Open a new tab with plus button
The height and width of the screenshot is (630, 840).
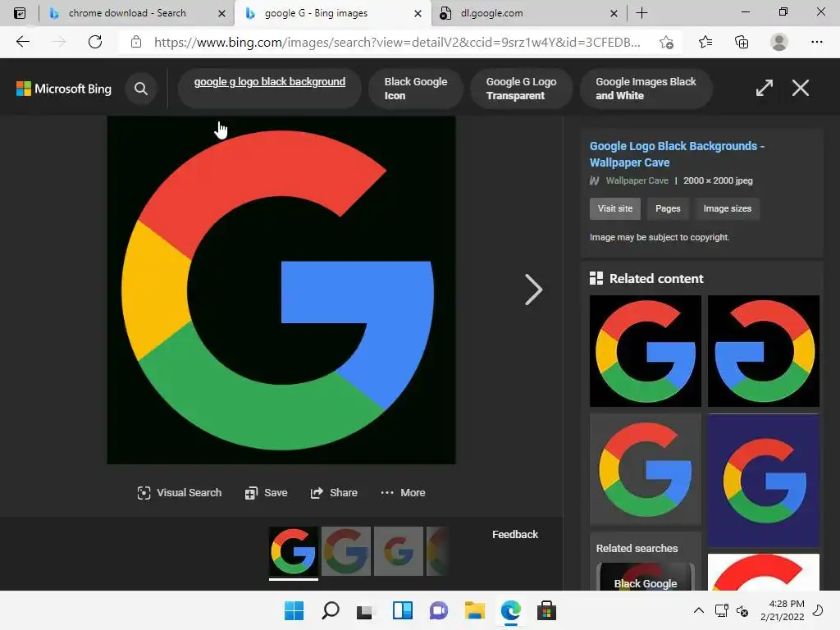pyautogui.click(x=641, y=13)
